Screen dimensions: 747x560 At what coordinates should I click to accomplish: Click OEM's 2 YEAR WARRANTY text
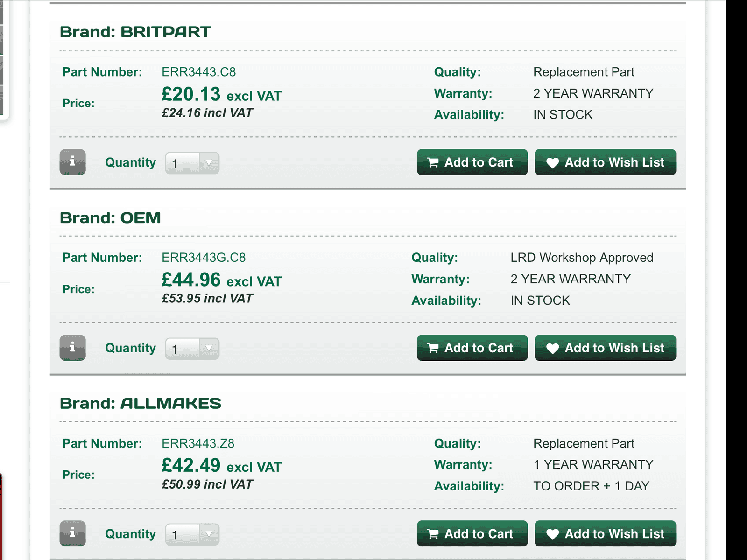click(571, 279)
